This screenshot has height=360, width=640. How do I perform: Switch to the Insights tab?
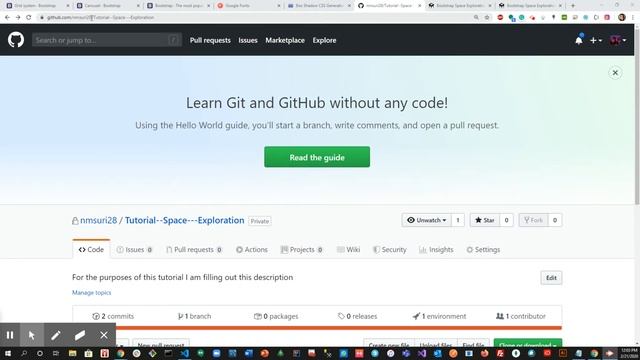coord(436,249)
